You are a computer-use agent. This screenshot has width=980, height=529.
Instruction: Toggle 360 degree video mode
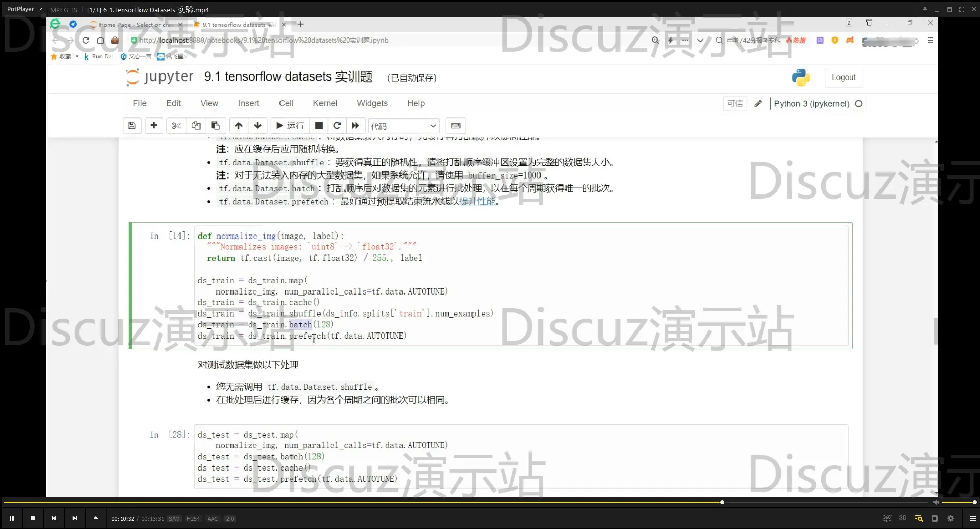tap(887, 518)
